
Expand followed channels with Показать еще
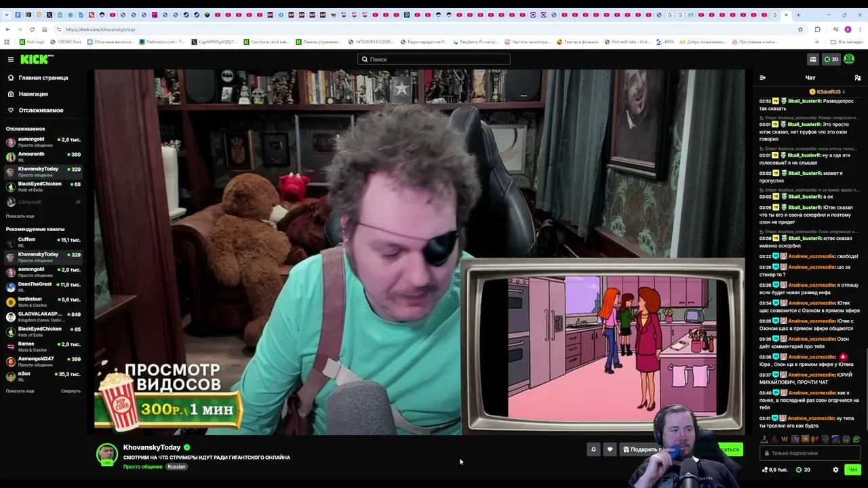tap(20, 216)
